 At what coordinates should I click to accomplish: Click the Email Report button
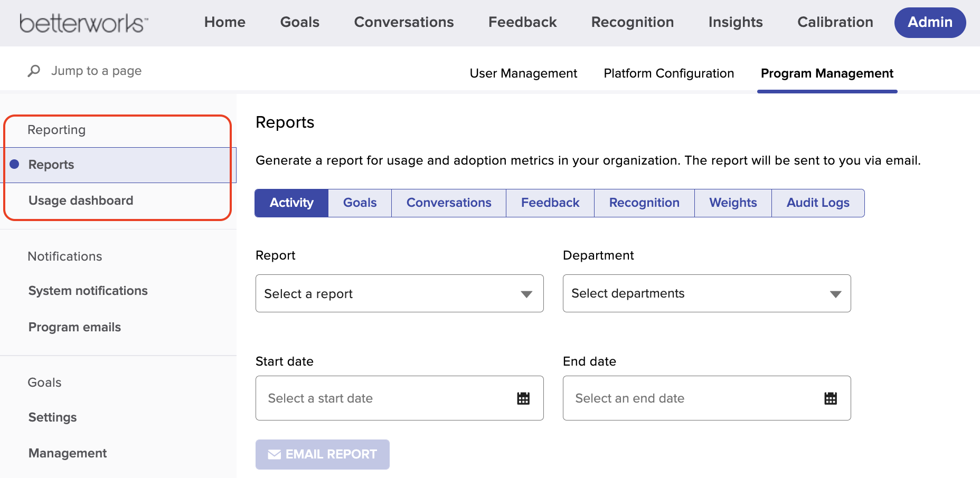(323, 454)
